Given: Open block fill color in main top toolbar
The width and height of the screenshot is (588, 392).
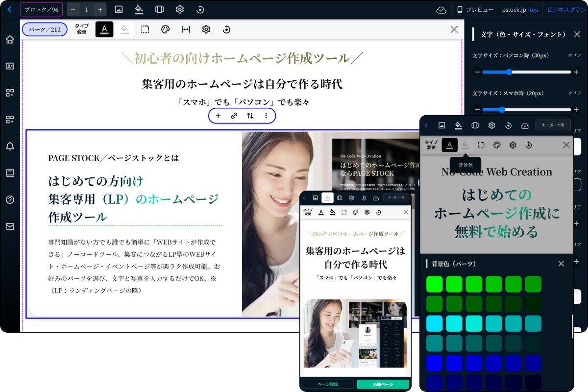Looking at the screenshot, I should click(x=139, y=9).
